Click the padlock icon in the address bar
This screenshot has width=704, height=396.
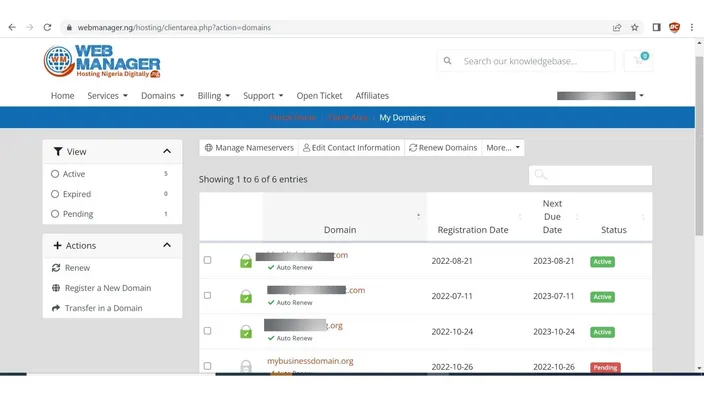69,27
